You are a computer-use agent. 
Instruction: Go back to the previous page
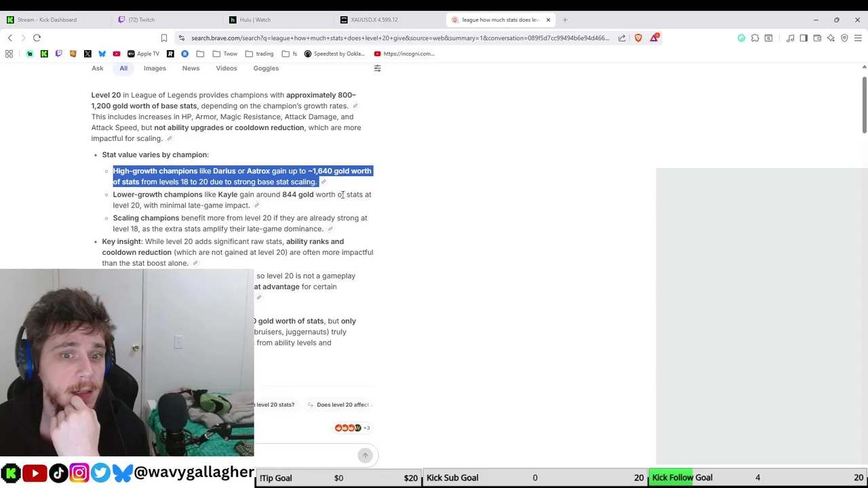(x=9, y=38)
